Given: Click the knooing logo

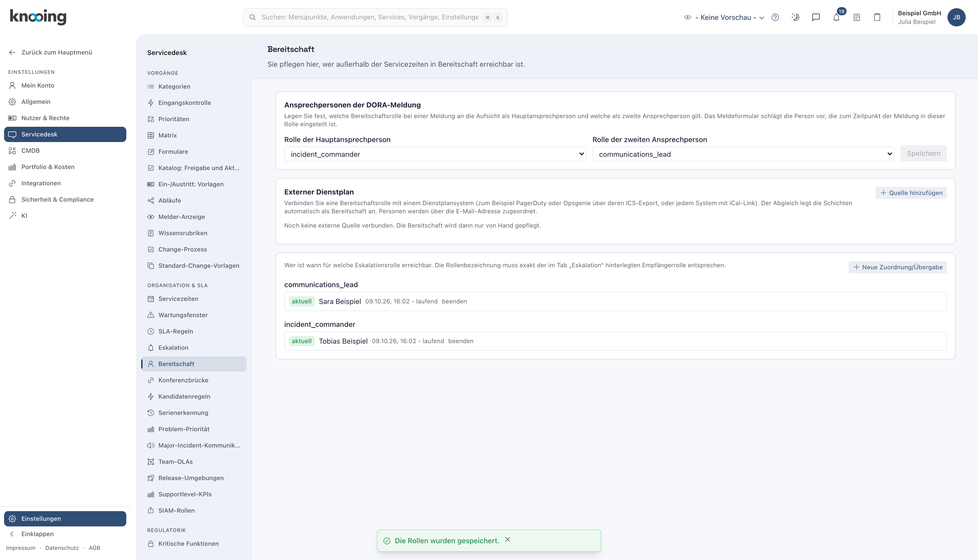Looking at the screenshot, I should (38, 17).
